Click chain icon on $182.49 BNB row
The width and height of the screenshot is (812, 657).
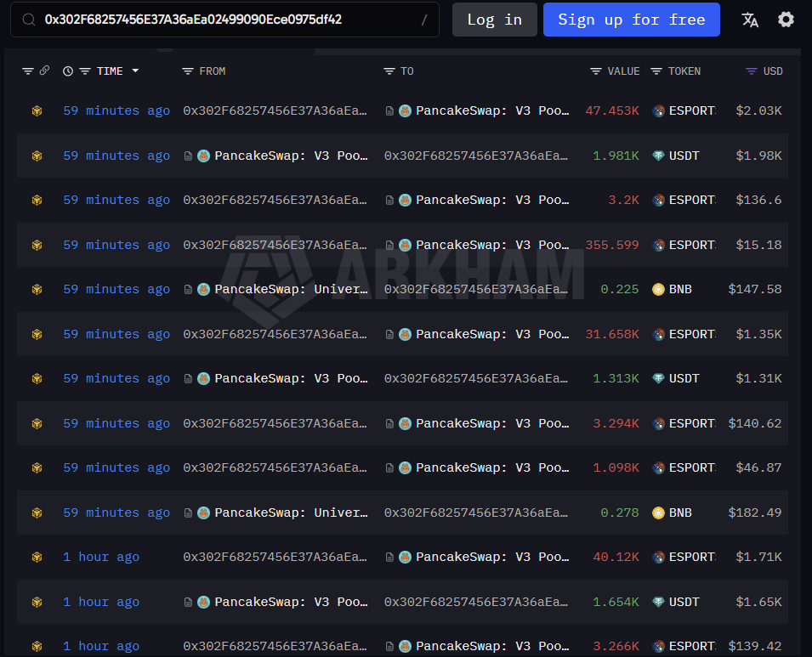[37, 513]
